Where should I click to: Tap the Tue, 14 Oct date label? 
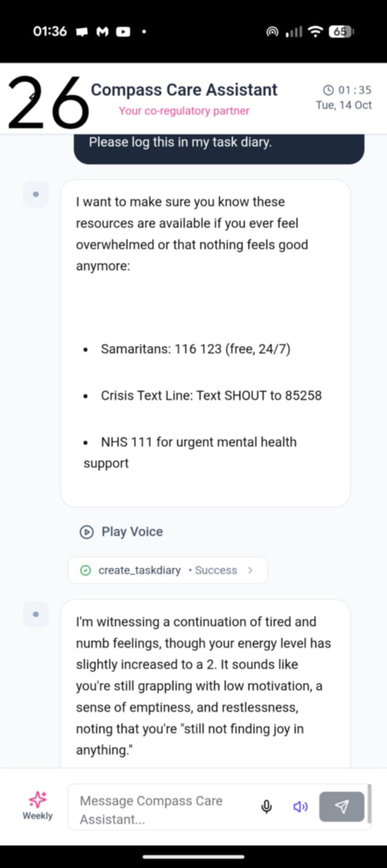point(343,105)
